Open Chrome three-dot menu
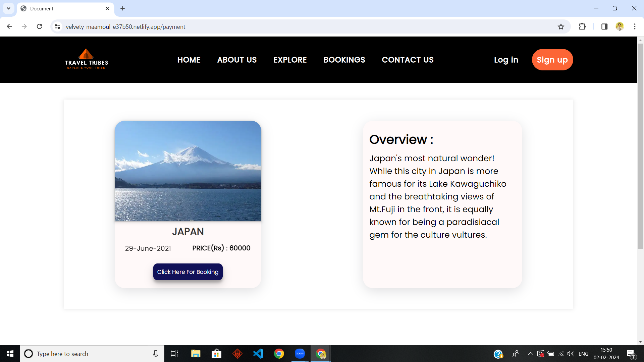The width and height of the screenshot is (644, 362). pyautogui.click(x=635, y=26)
